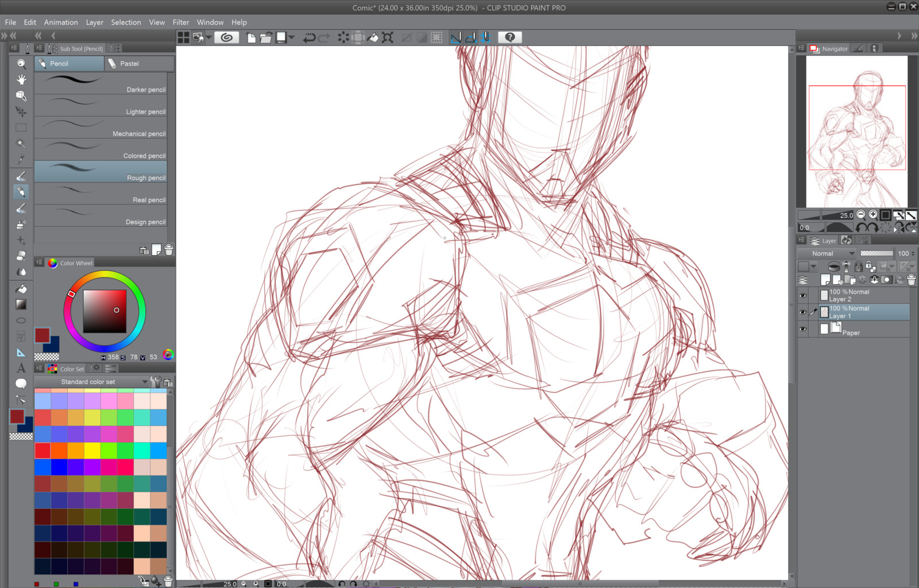This screenshot has width=919, height=588.
Task: Choose the Colored pencil sub tool
Action: pos(101,150)
